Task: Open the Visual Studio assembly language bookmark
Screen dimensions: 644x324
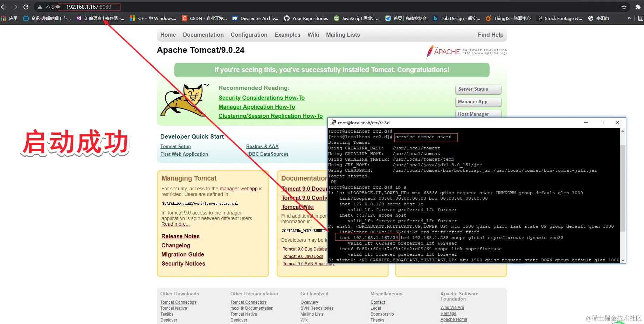Action: (x=100, y=18)
